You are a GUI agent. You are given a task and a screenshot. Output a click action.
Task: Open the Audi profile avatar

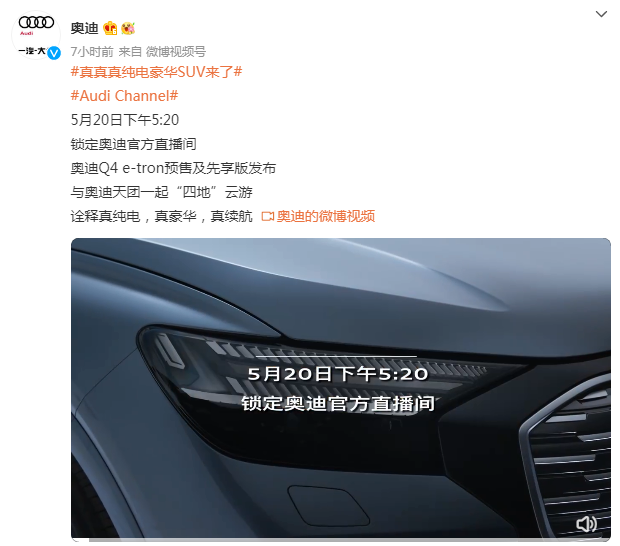36,35
